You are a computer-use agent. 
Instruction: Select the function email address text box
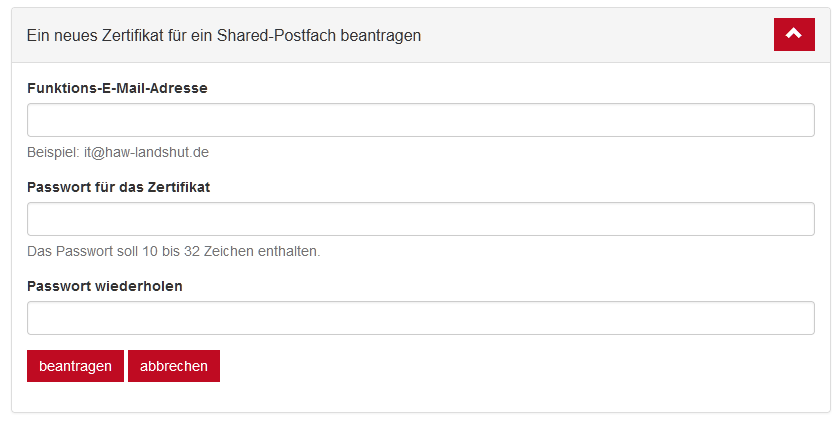pos(420,120)
